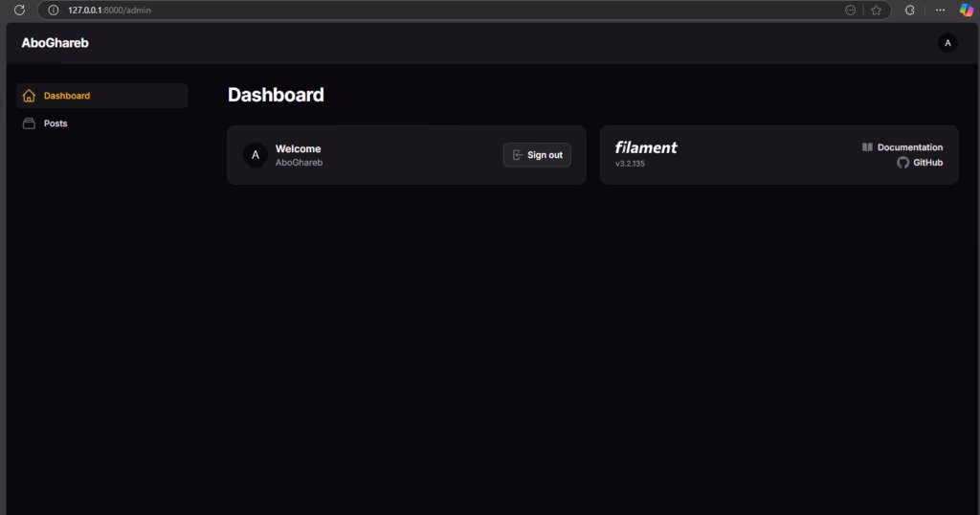This screenshot has width=980, height=515.
Task: Open browser settings and more menu
Action: (x=940, y=10)
